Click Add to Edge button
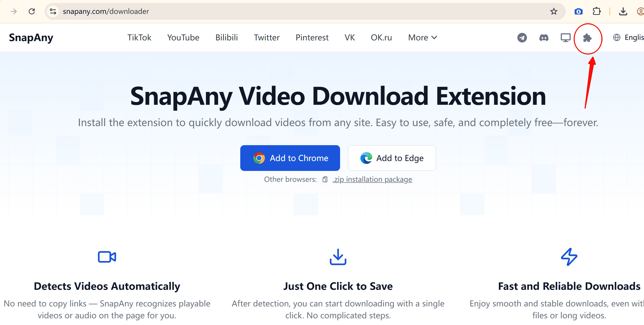 (392, 158)
